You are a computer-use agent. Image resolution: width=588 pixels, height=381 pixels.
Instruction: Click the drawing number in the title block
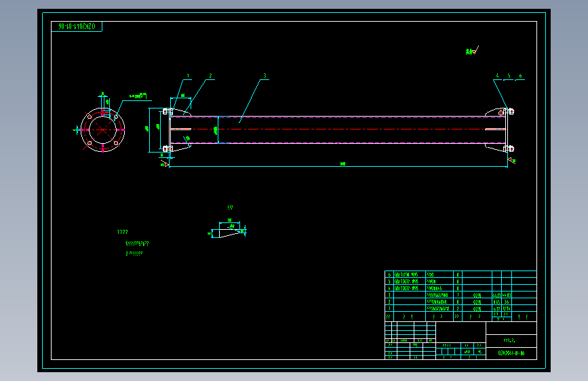click(511, 353)
